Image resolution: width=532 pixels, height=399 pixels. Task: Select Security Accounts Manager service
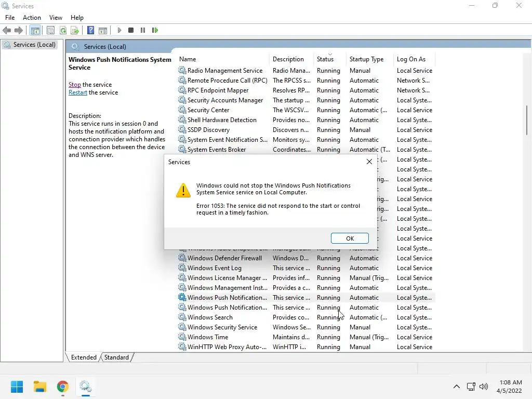305,100
